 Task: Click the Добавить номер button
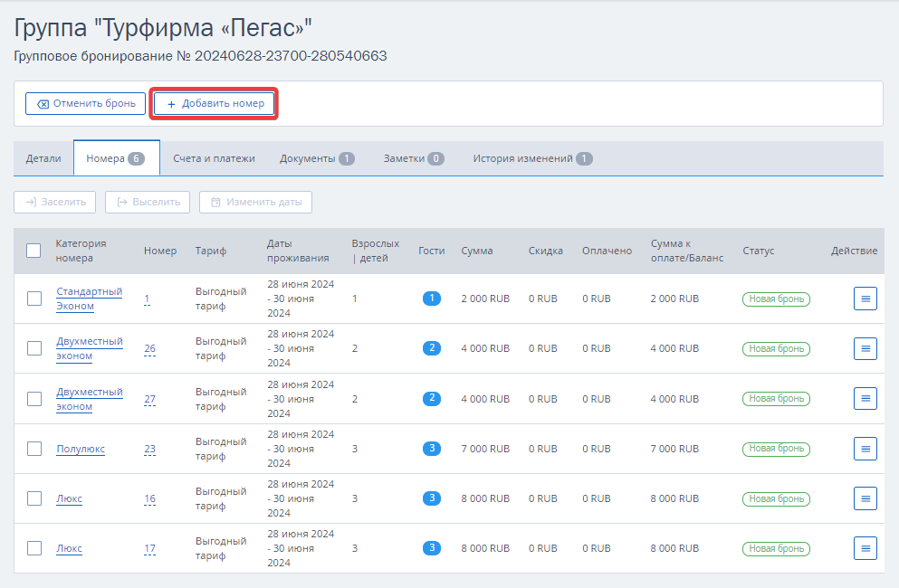pyautogui.click(x=214, y=104)
